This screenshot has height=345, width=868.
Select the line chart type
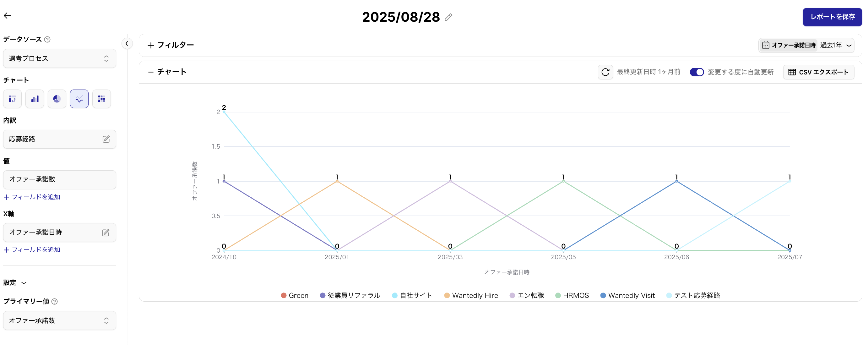pos(79,99)
